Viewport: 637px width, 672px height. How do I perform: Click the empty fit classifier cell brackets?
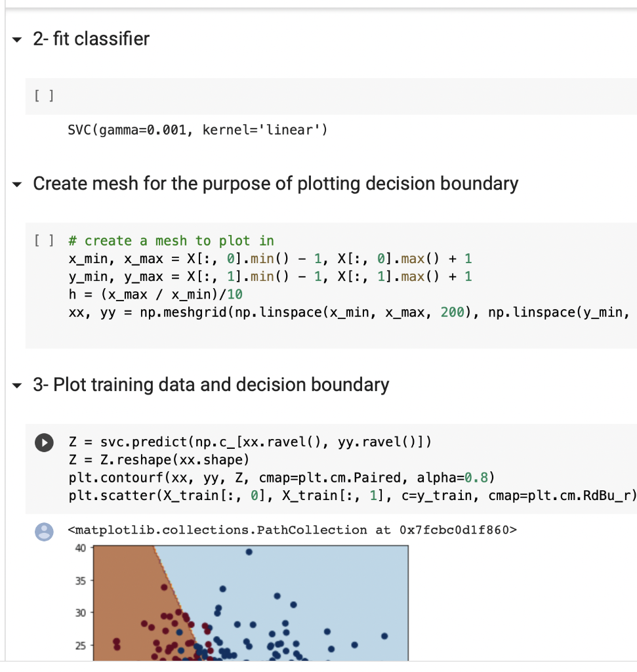click(44, 96)
